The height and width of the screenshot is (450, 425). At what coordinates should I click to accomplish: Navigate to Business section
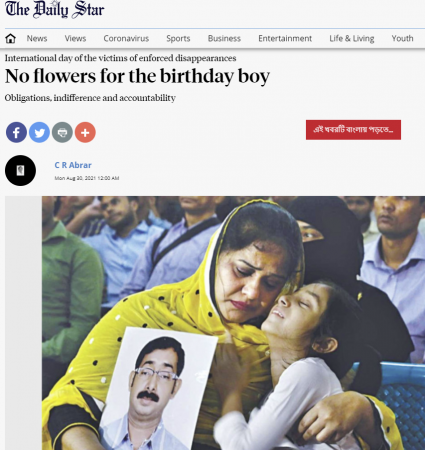pyautogui.click(x=224, y=39)
